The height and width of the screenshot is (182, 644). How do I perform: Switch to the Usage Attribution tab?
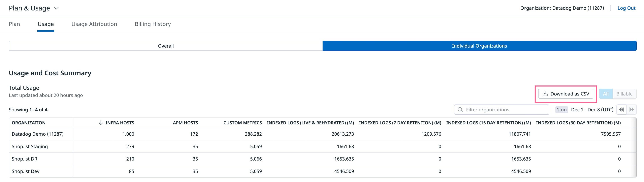point(94,24)
